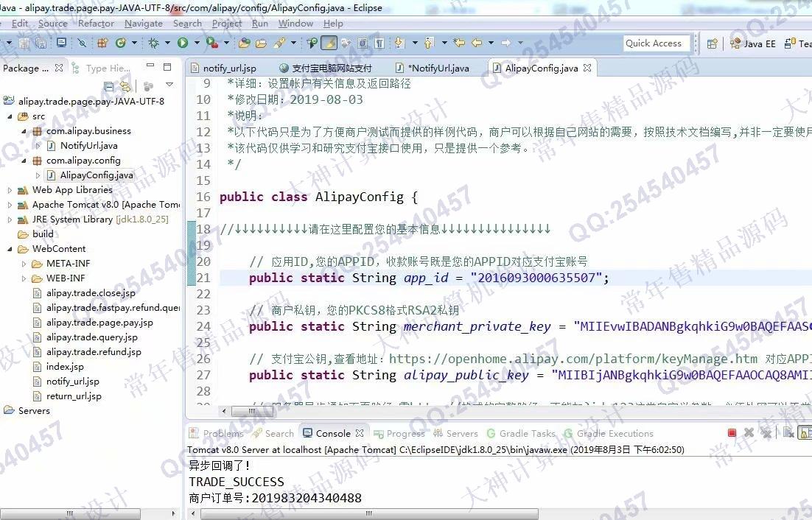
Task: Click Collapse All in Package Explorer
Action: click(109, 86)
